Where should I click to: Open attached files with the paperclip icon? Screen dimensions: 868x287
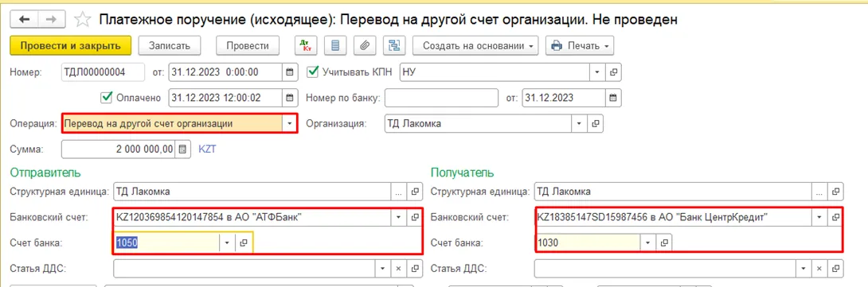[364, 46]
